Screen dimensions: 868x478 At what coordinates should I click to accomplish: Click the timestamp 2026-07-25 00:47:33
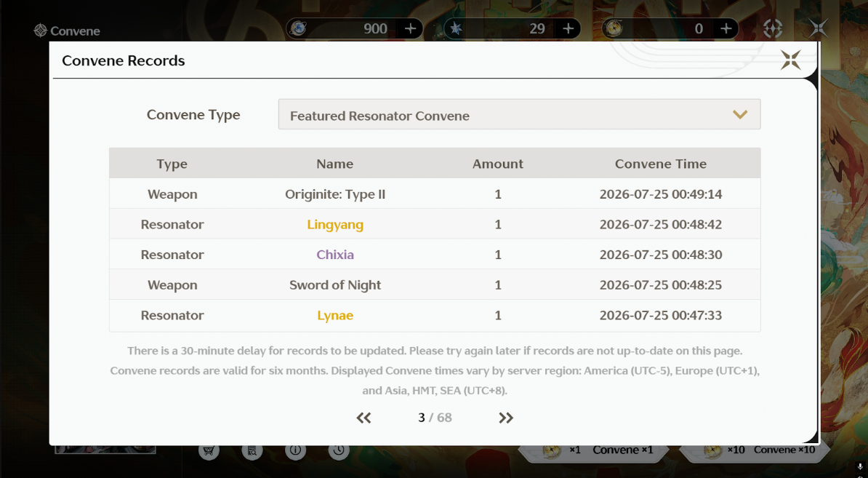point(661,315)
